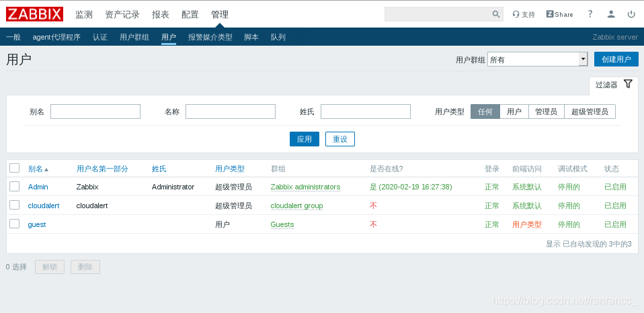
Task: Click Administrator surname cell
Action: coord(173,187)
